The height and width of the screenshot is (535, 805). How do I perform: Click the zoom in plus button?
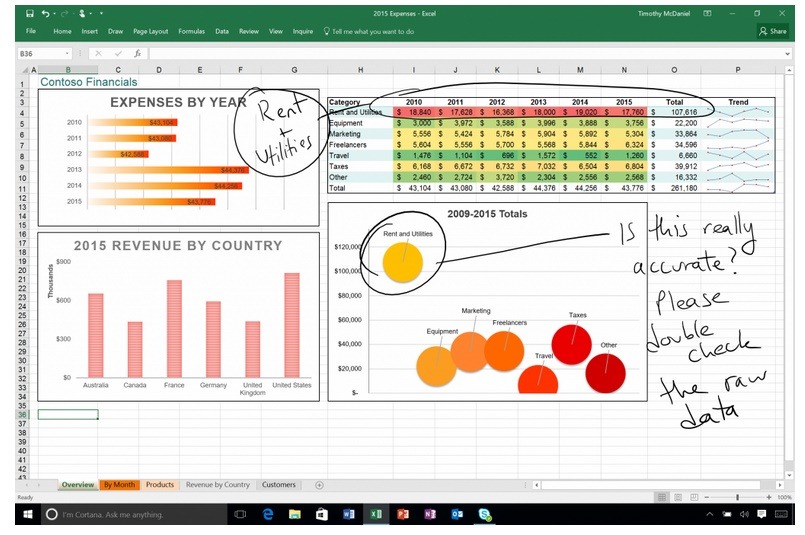(x=769, y=497)
